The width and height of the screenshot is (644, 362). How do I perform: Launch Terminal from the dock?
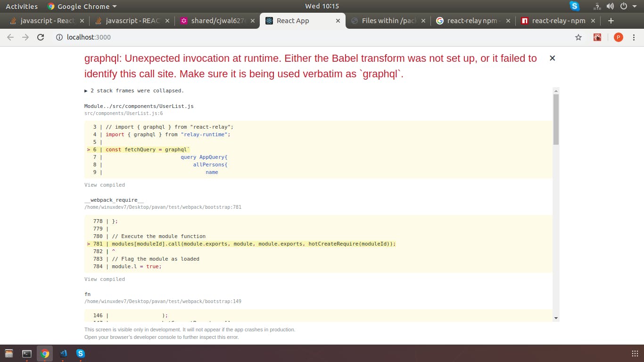pyautogui.click(x=27, y=354)
